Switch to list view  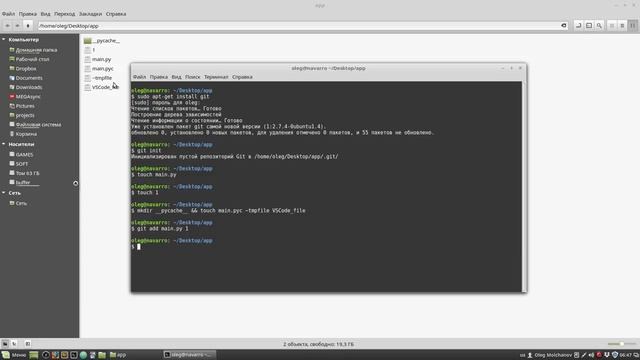coord(622,26)
